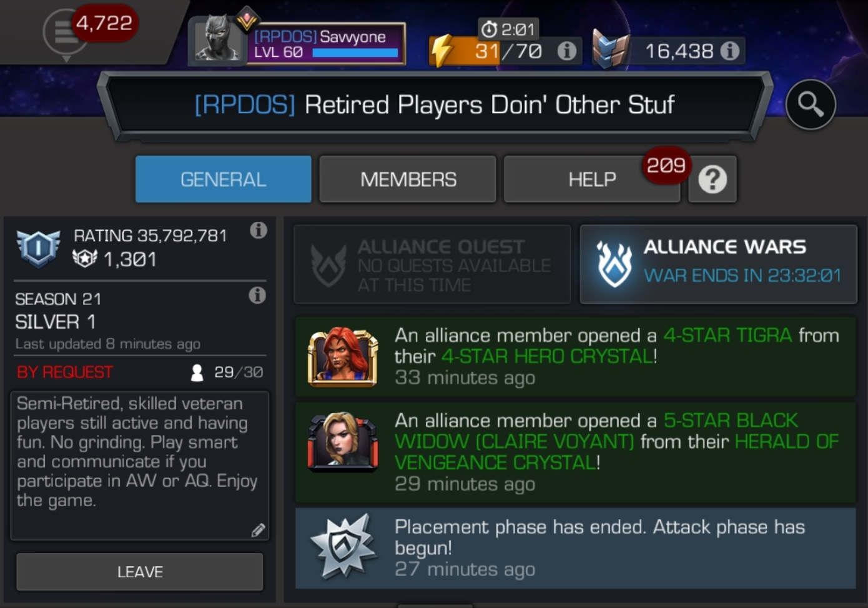Screen dimensions: 868x608
Task: Show the alliance rating info icon
Action: 259,230
